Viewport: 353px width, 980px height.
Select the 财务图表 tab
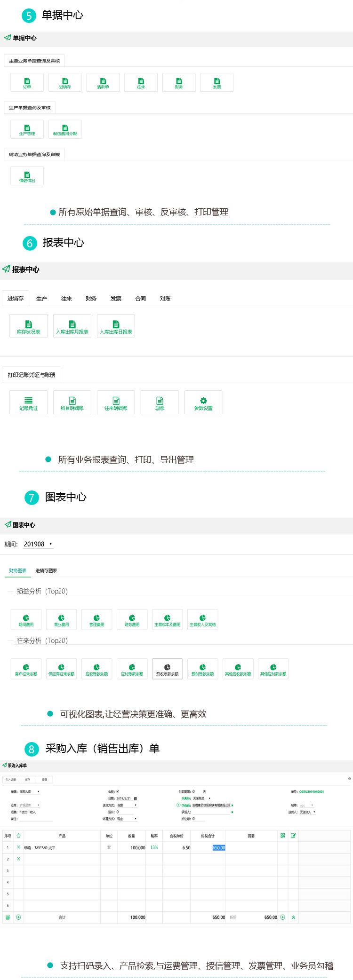18,570
